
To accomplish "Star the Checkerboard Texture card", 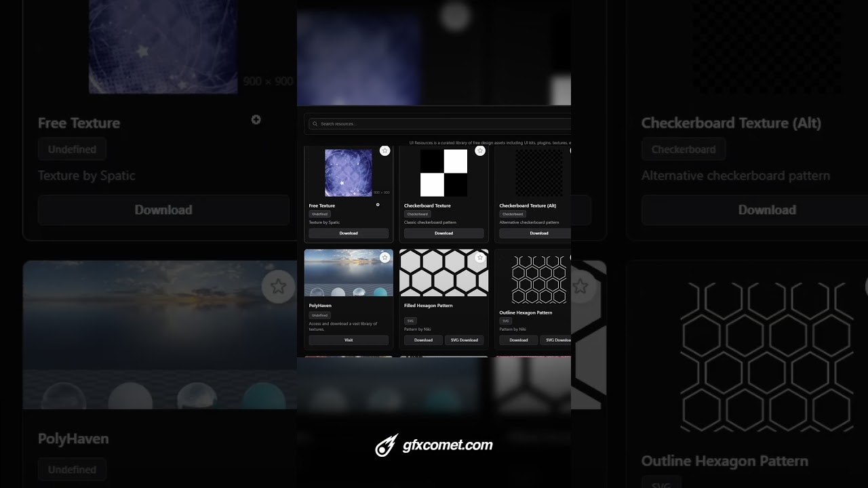I will click(480, 150).
